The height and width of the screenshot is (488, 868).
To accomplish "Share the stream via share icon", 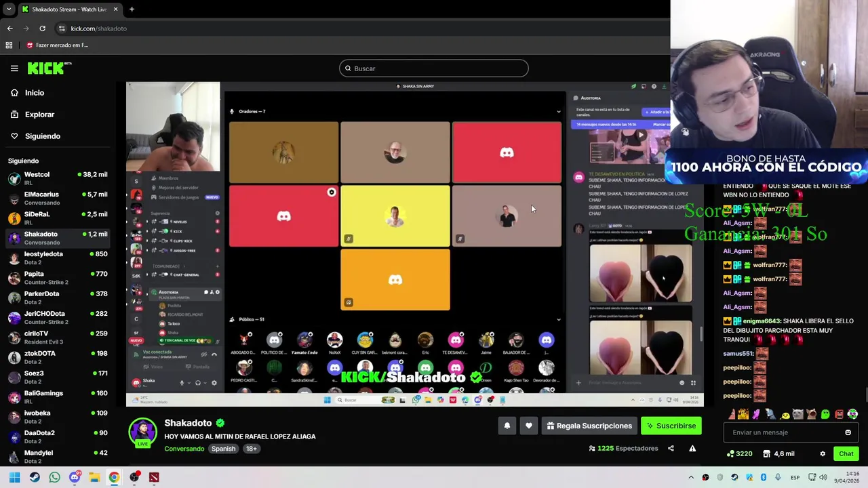I will click(671, 448).
